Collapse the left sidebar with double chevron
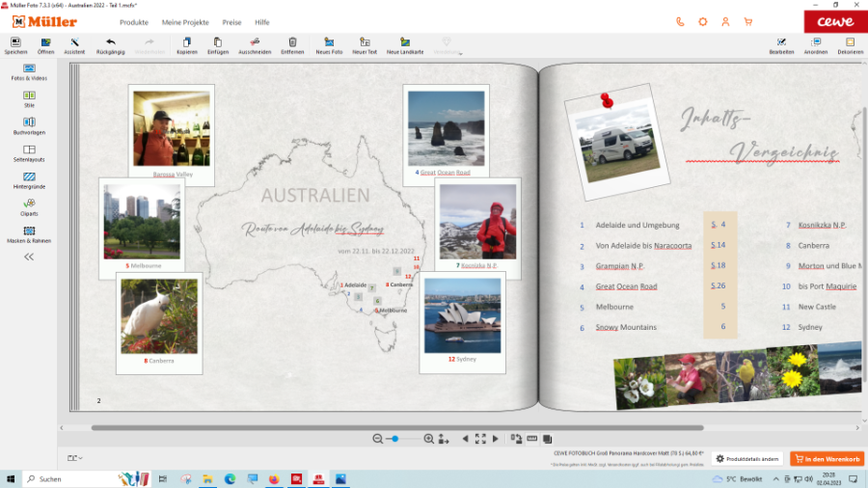The height and width of the screenshot is (488, 868). coord(29,257)
